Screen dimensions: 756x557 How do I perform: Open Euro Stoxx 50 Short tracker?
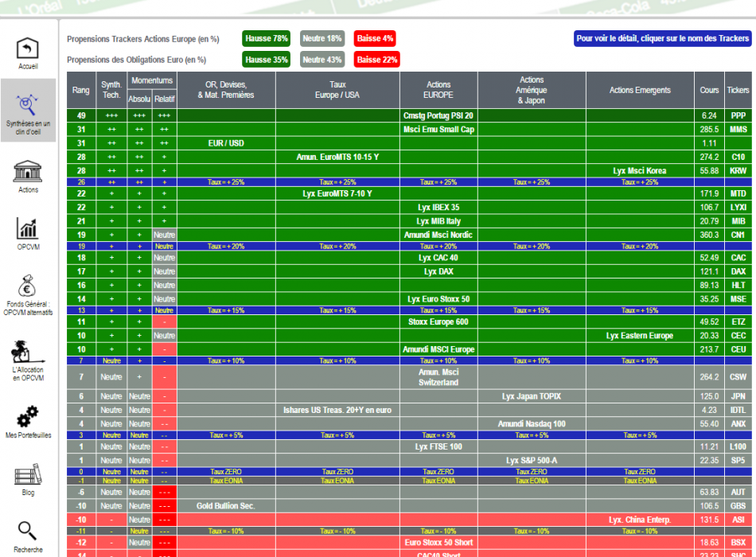(438, 543)
